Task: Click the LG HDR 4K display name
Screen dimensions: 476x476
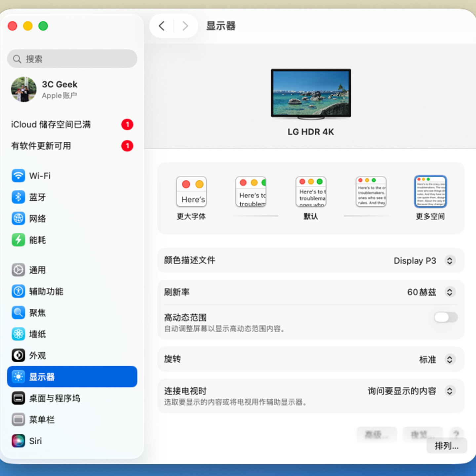Action: point(311,132)
